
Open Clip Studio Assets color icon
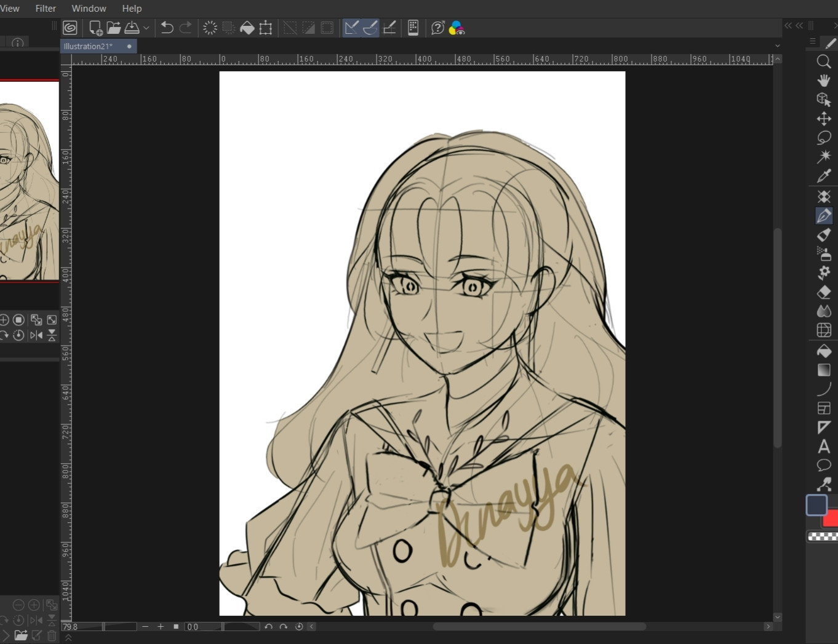(x=457, y=28)
